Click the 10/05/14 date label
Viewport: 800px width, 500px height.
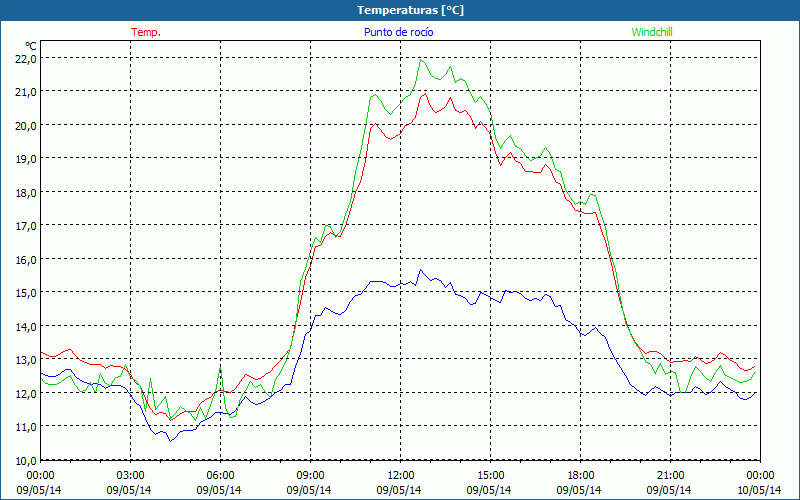pyautogui.click(x=759, y=490)
